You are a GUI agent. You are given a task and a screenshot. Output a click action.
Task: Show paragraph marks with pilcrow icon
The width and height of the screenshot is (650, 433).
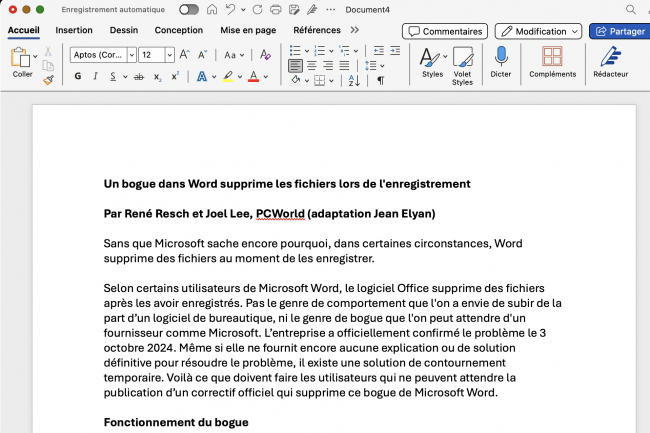[380, 80]
